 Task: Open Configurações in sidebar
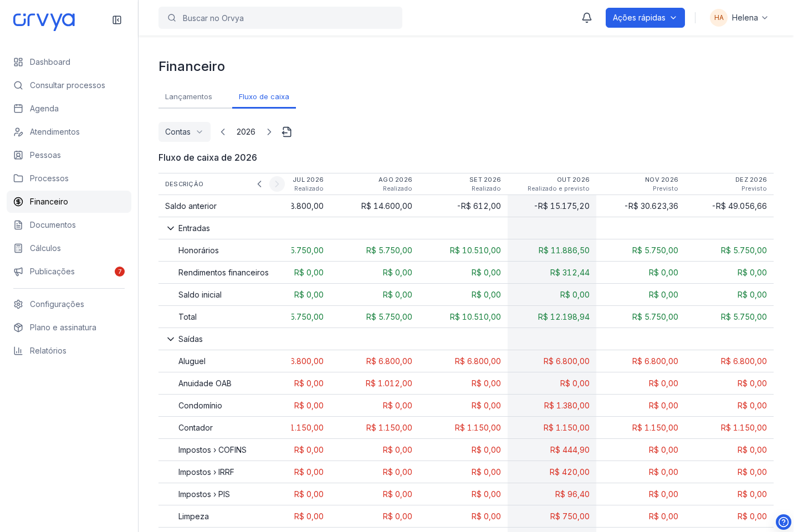pos(69,304)
